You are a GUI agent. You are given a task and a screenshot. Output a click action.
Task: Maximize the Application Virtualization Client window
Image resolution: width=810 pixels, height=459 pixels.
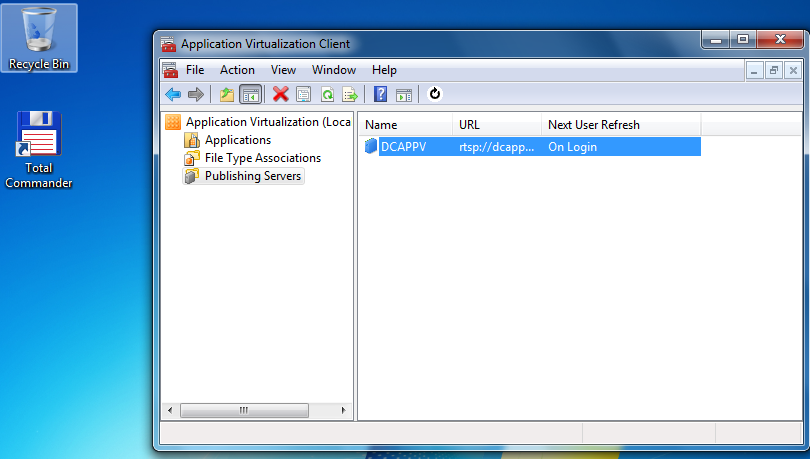pyautogui.click(x=743, y=40)
